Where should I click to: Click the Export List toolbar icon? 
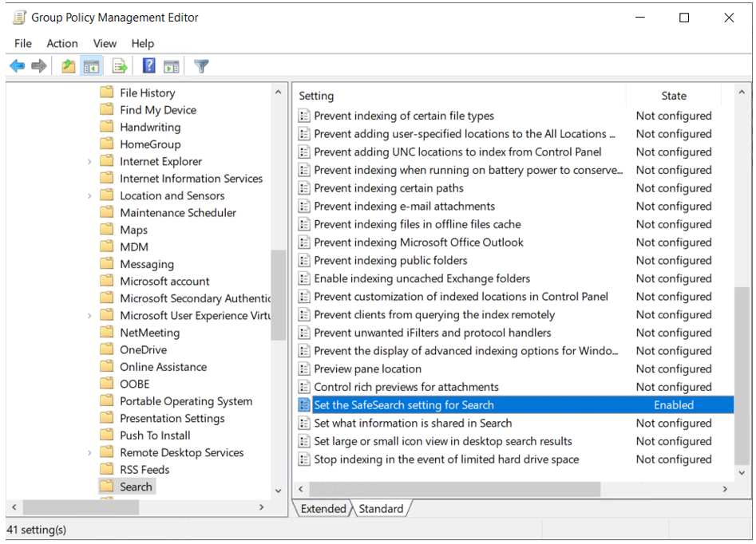(117, 66)
